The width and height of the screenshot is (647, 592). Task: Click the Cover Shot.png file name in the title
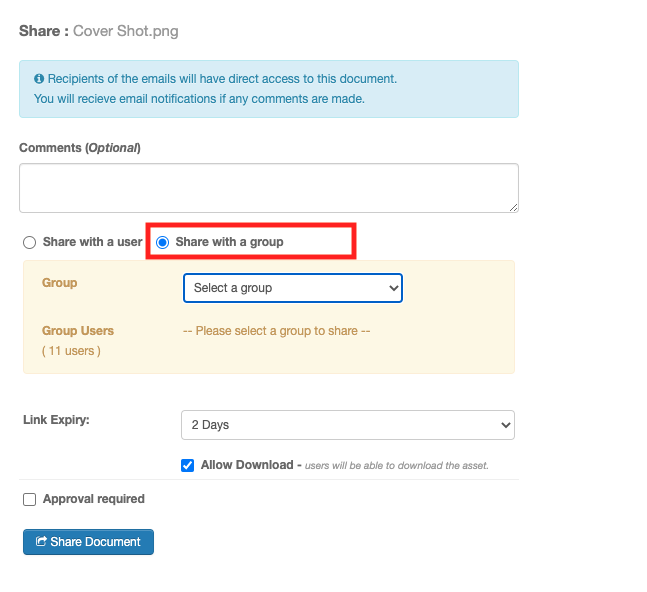[x=125, y=31]
